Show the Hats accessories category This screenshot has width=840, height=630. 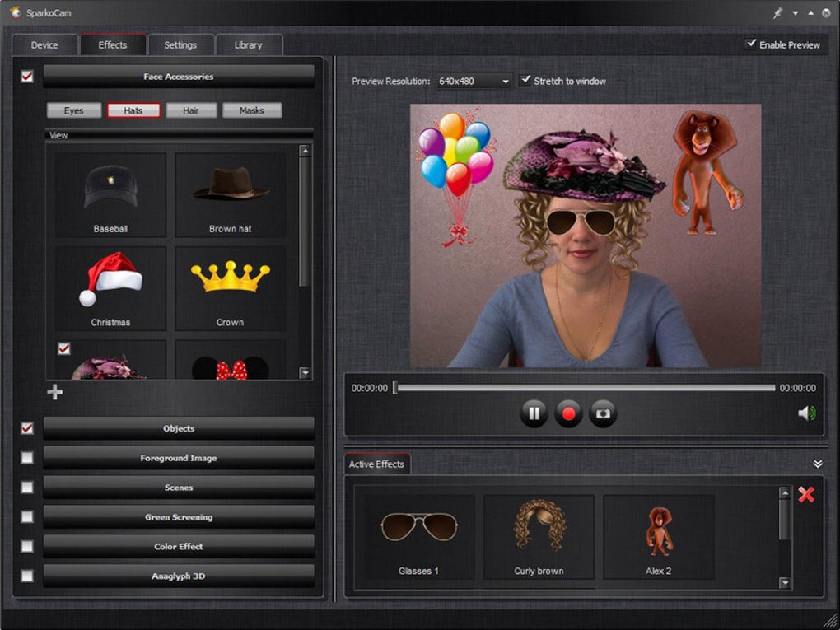coord(133,110)
